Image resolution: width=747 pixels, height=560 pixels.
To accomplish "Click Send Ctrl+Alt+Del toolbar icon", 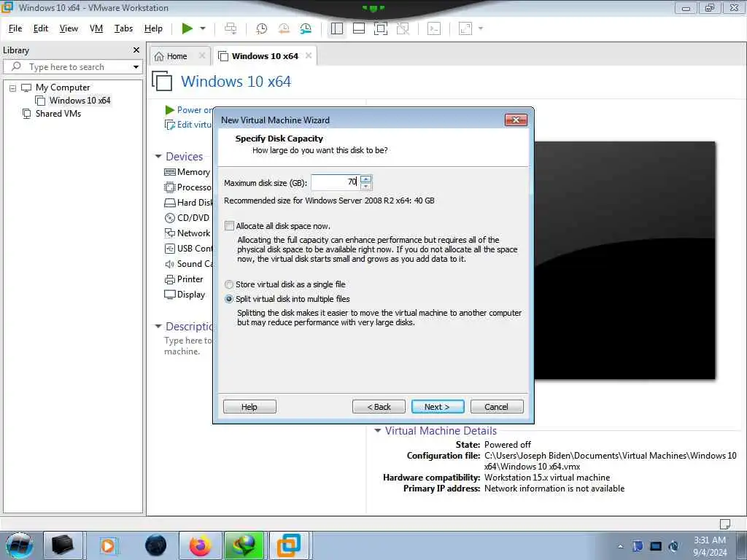I will tap(231, 28).
